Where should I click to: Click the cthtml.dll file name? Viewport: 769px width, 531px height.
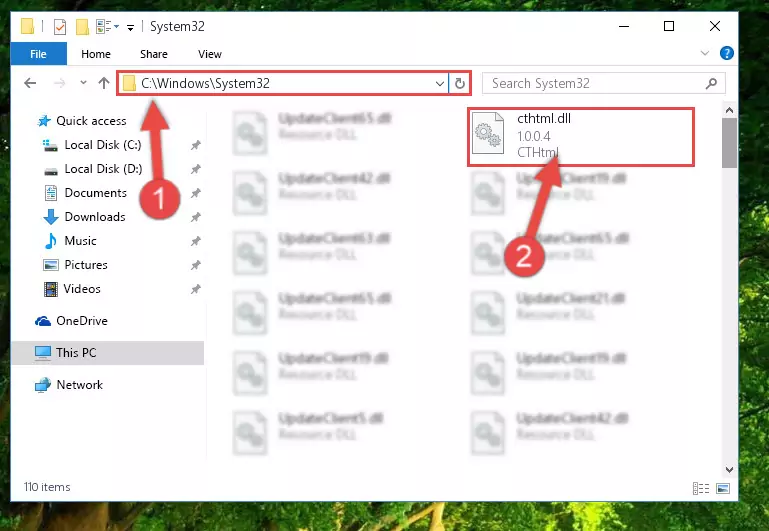544,119
